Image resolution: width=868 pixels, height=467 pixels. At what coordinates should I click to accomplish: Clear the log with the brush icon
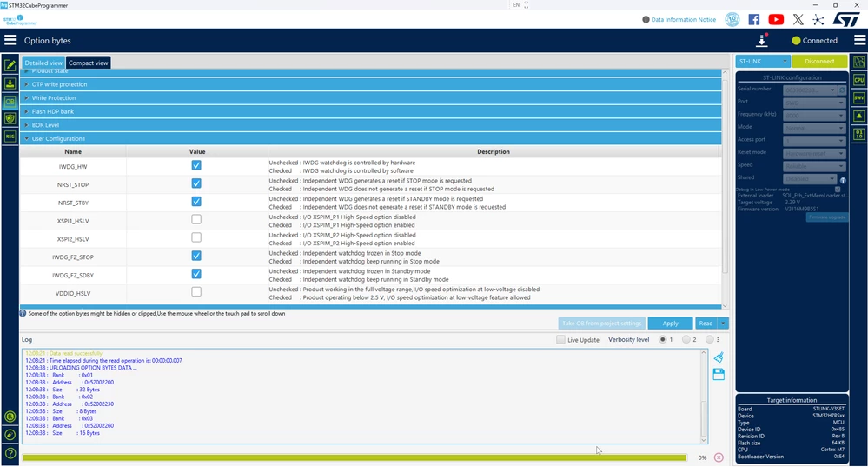coord(719,357)
